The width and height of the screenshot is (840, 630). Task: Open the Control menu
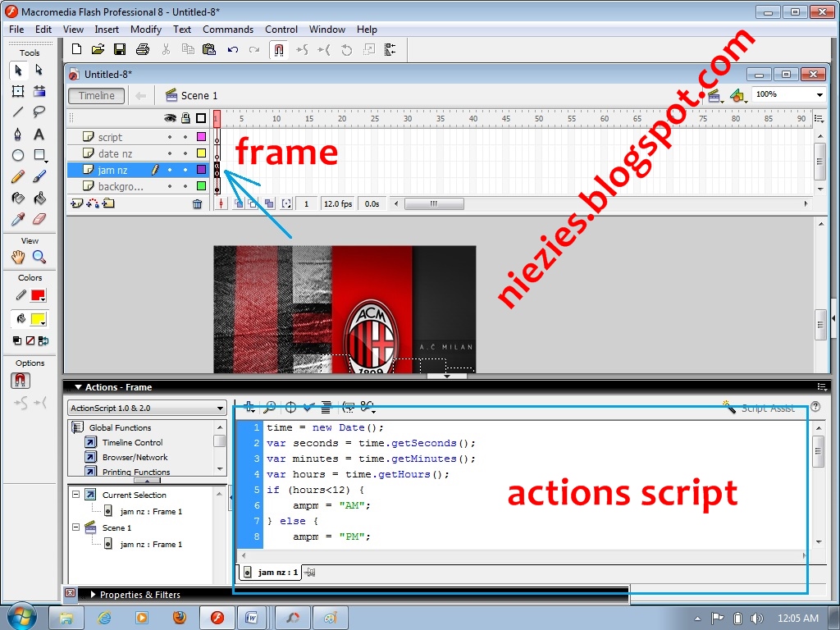coord(281,30)
